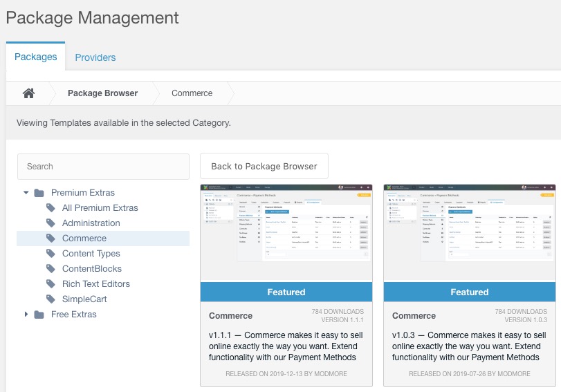Click the v1.0.3 Commerce description text

tap(469, 346)
